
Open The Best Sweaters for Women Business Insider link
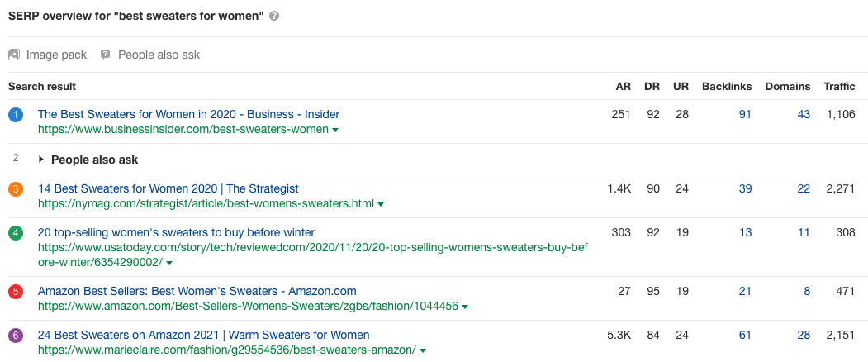188,114
